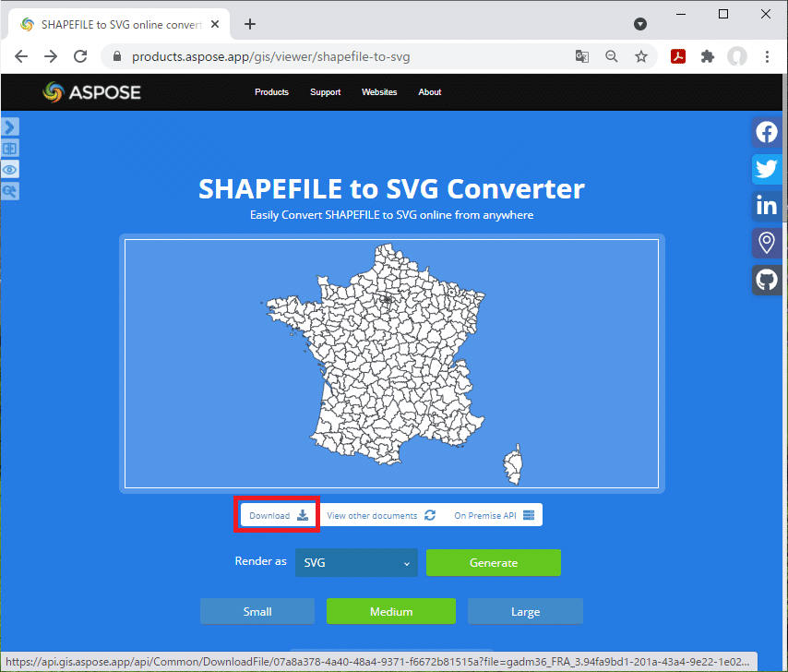Reload the current page

(80, 56)
